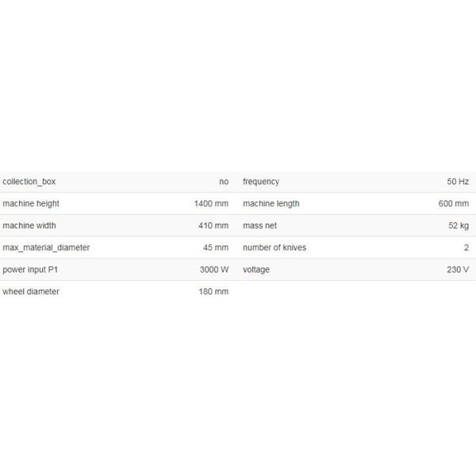Click the machine height label
476x476 pixels.
click(31, 204)
